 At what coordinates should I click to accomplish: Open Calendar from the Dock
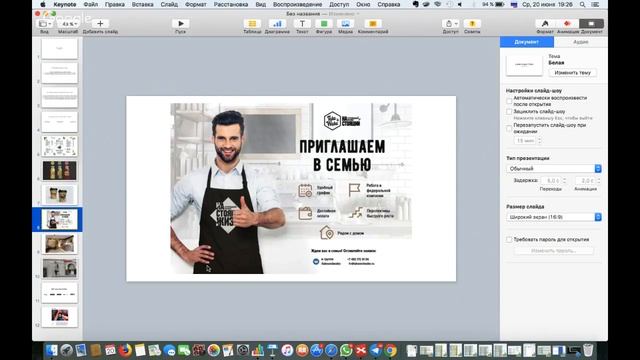(x=110, y=350)
